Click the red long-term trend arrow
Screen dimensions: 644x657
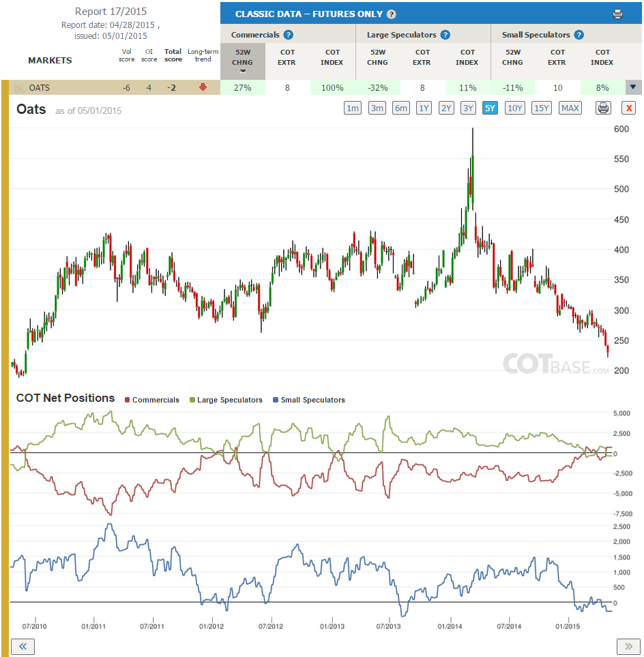pyautogui.click(x=203, y=87)
